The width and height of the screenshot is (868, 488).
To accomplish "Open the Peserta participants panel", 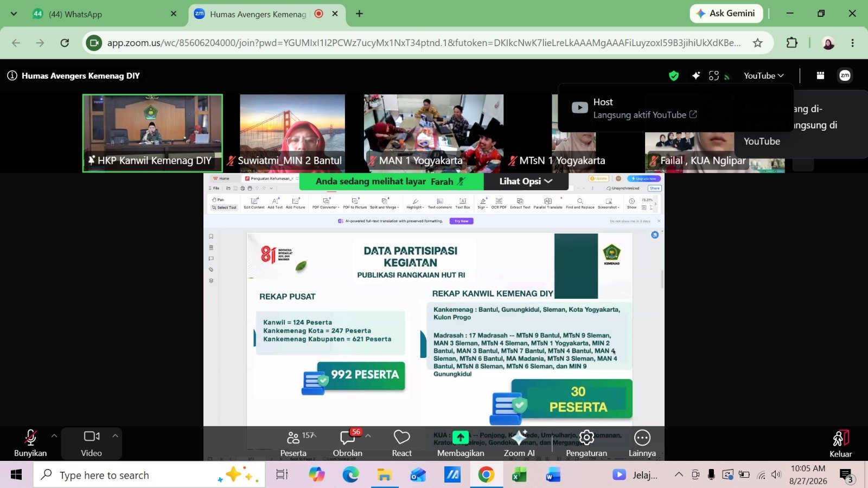I will 293,443.
